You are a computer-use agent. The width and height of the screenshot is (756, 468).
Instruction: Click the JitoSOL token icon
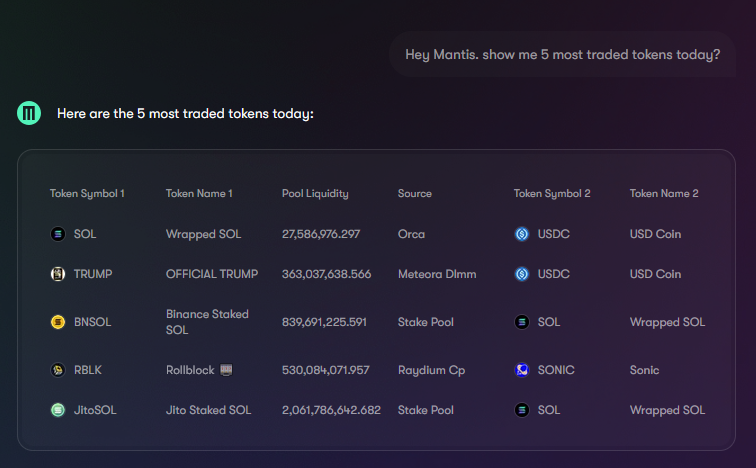(x=58, y=410)
